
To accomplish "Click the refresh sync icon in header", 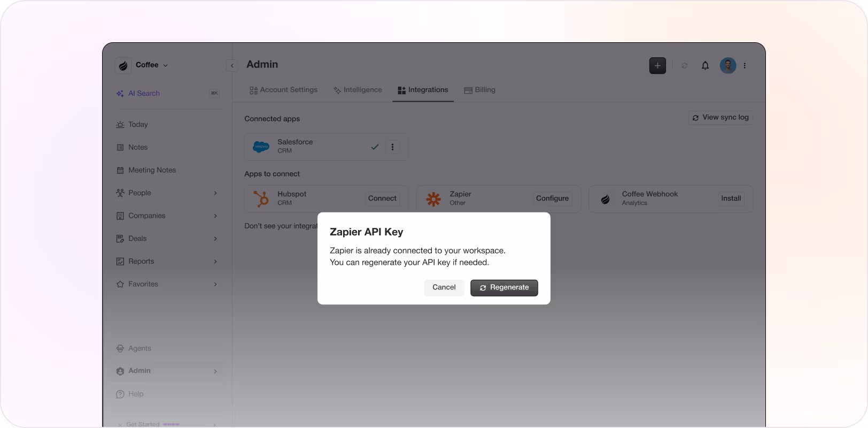I will click(x=685, y=66).
